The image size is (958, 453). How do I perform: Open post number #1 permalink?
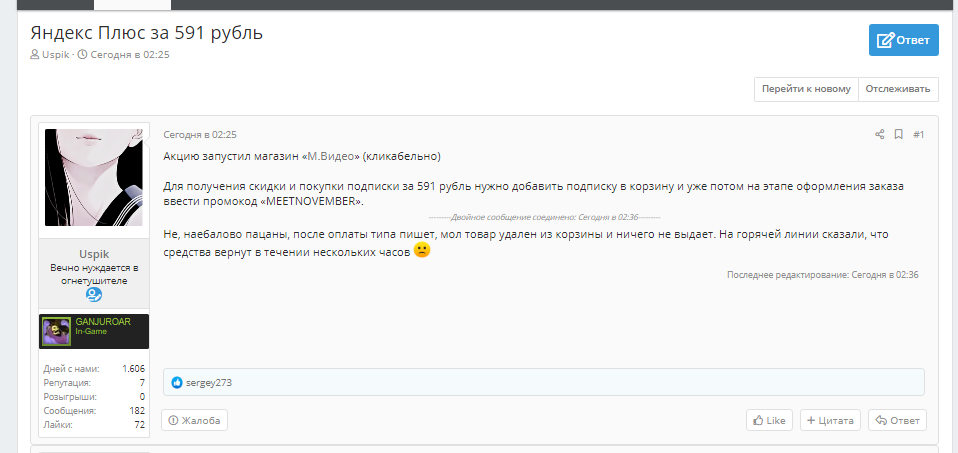(918, 134)
